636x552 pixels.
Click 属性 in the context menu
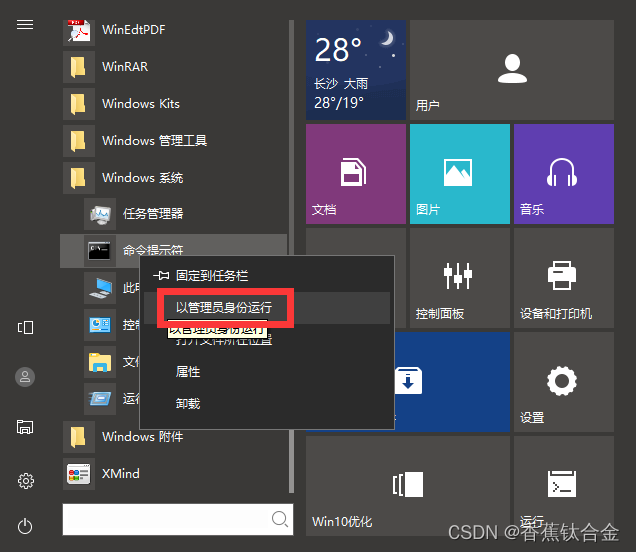[267, 372]
